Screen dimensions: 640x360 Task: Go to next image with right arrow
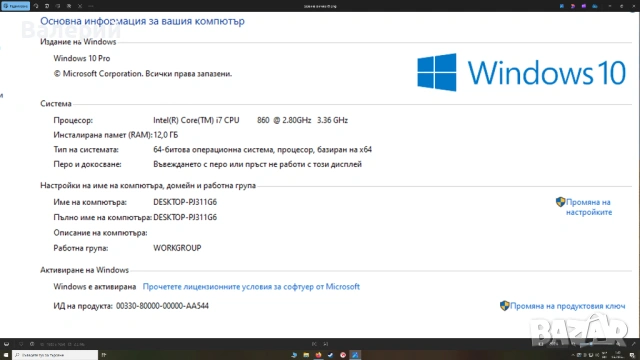click(x=325, y=344)
